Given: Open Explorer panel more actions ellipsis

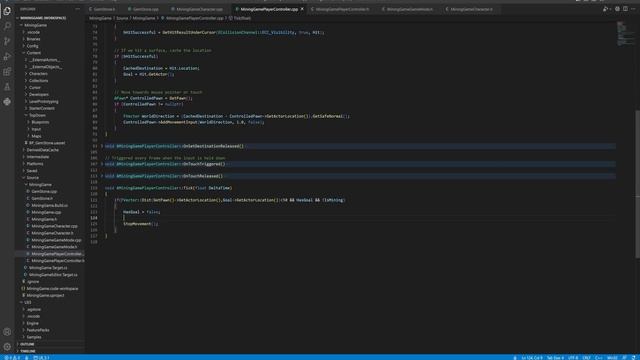Looking at the screenshot, I should pyautogui.click(x=78, y=9).
